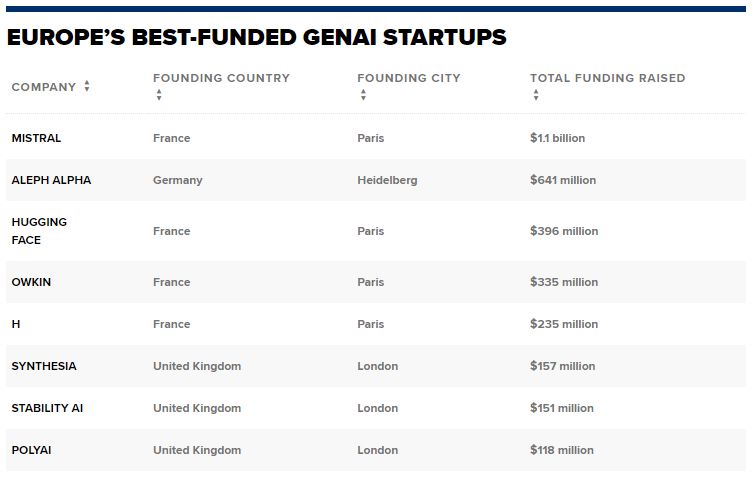Viewport: 756px width, 481px height.
Task: Select the Synthesia company name
Action: [44, 366]
